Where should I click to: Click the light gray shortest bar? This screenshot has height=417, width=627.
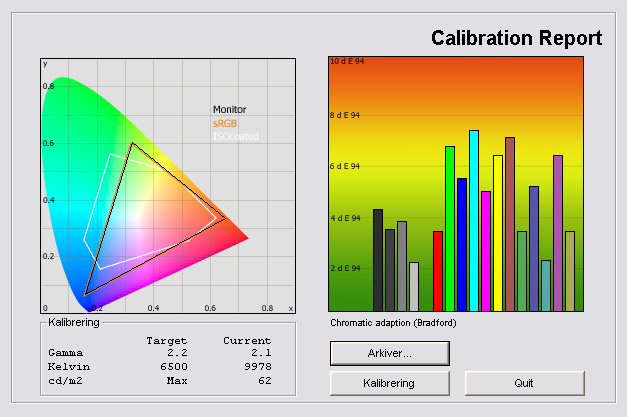414,287
